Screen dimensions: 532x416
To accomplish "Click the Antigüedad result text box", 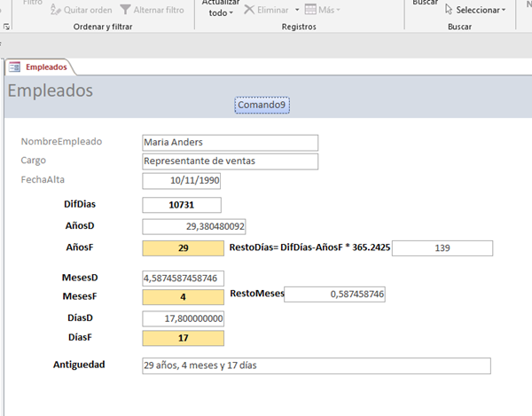I will tap(316, 365).
